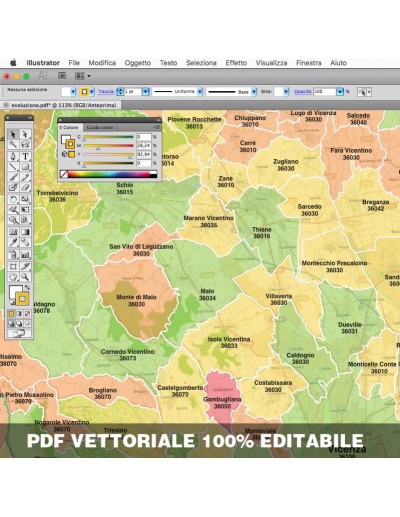Viewport: 400px width, 517px height.
Task: Select the Eraser tool
Action: click(25, 187)
